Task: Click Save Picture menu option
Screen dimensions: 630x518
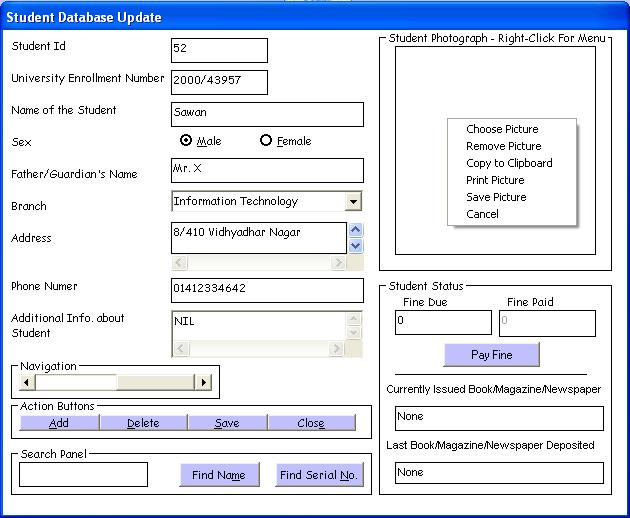Action: [496, 197]
